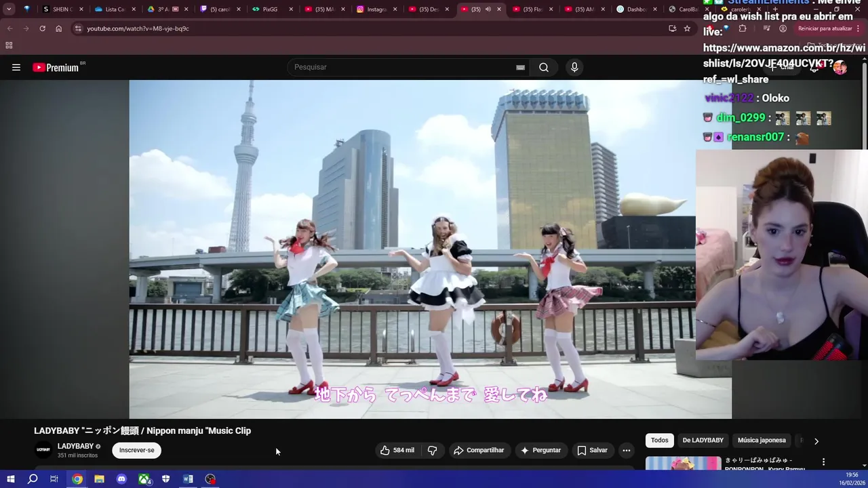This screenshot has height=488, width=868.
Task: Open the on-screen keyboard in the search box
Action: 520,67
